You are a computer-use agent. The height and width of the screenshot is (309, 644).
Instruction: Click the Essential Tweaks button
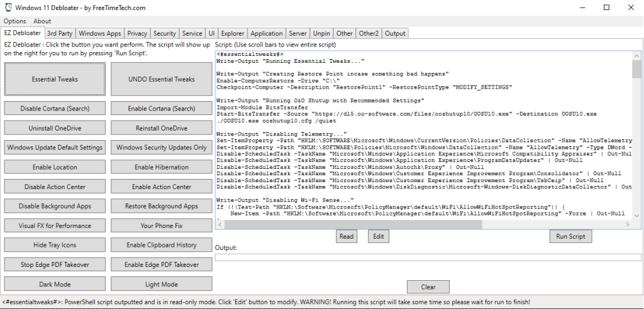(x=55, y=79)
